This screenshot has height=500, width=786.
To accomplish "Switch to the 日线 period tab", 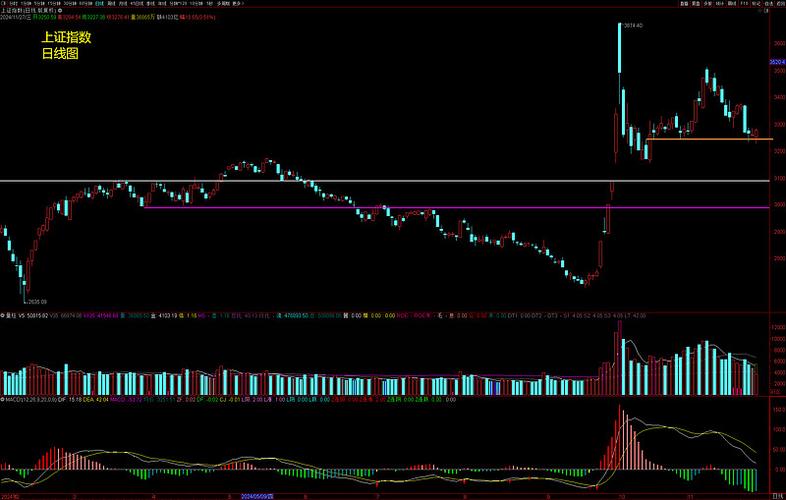I will 100,3.
